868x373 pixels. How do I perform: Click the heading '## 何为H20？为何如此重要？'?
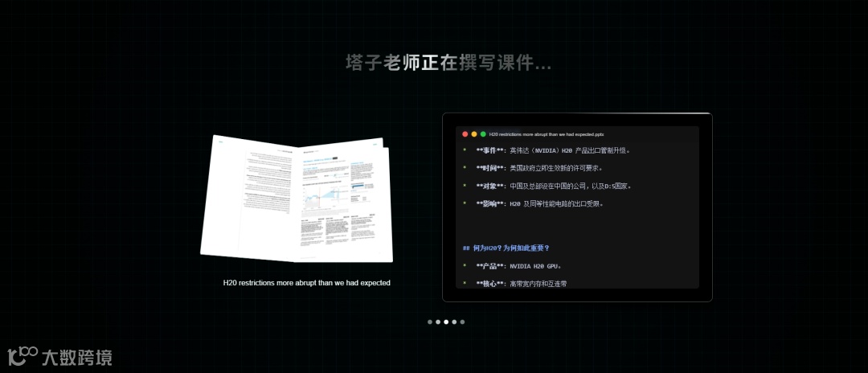[x=506, y=248]
